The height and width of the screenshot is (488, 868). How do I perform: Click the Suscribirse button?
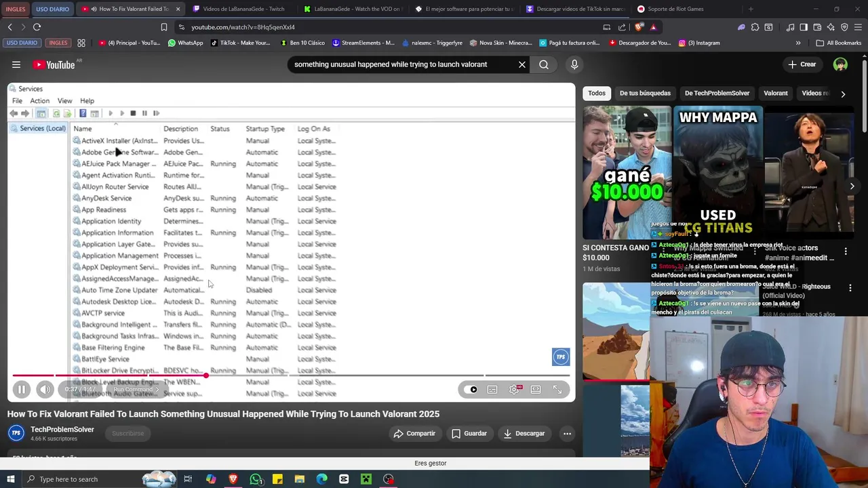coord(128,434)
